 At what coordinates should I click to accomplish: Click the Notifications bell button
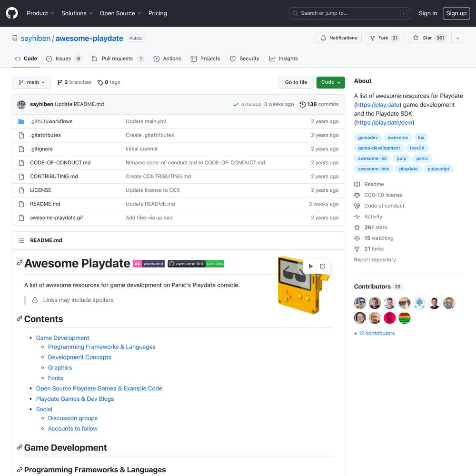[x=338, y=38]
